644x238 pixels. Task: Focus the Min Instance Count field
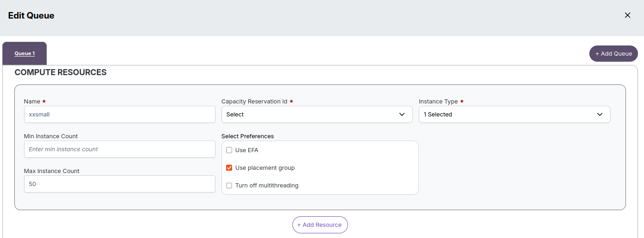[120, 149]
